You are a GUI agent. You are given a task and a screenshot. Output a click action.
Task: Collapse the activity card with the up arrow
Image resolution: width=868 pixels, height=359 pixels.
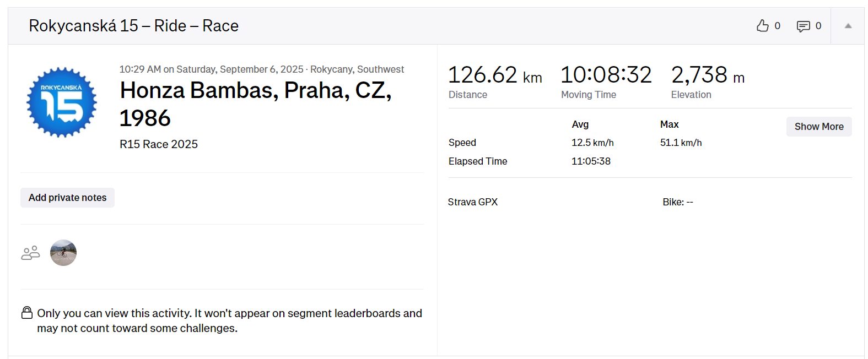848,26
